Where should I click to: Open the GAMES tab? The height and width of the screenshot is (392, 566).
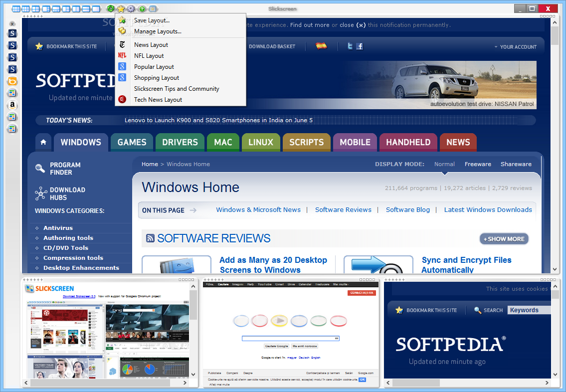click(132, 142)
